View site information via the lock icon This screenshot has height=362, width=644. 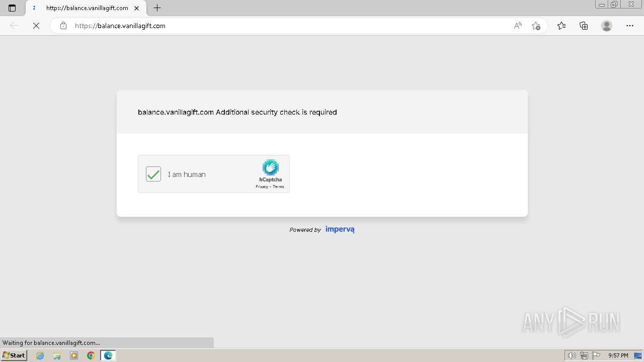[x=63, y=26]
